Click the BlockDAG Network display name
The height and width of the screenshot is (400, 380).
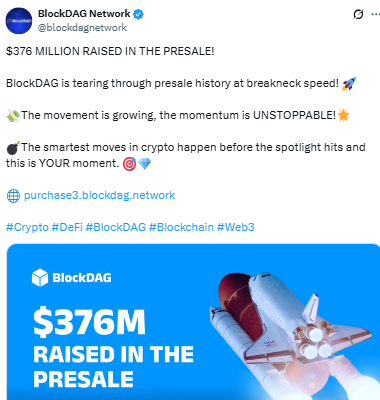point(84,14)
